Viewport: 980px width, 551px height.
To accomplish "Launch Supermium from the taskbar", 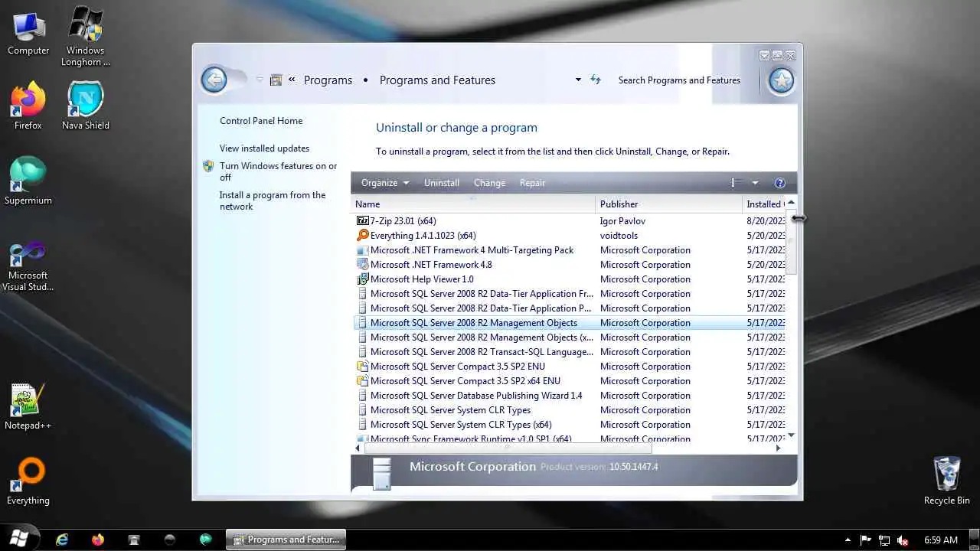I will pos(206,540).
